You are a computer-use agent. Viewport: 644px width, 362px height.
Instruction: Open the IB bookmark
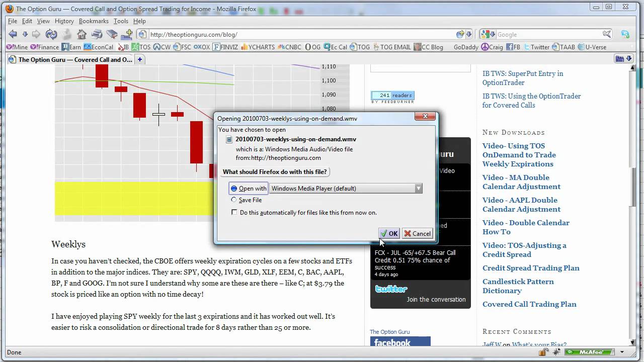[x=123, y=47]
